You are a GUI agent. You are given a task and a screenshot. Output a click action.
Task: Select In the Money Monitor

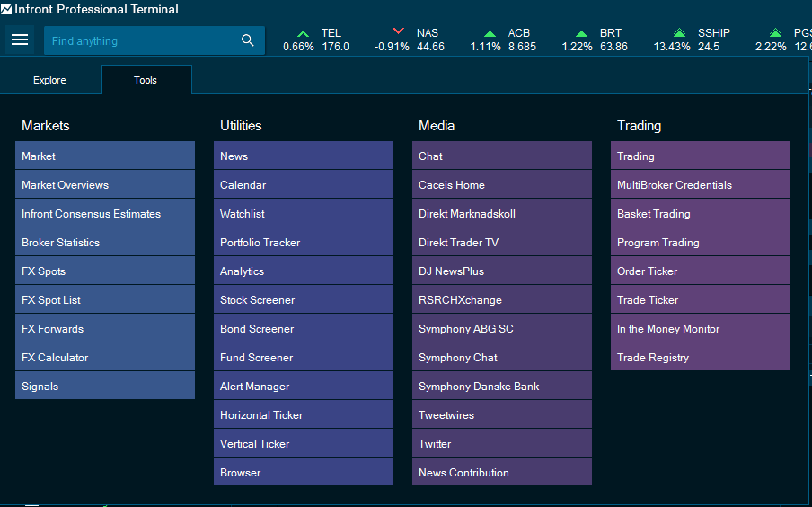700,329
